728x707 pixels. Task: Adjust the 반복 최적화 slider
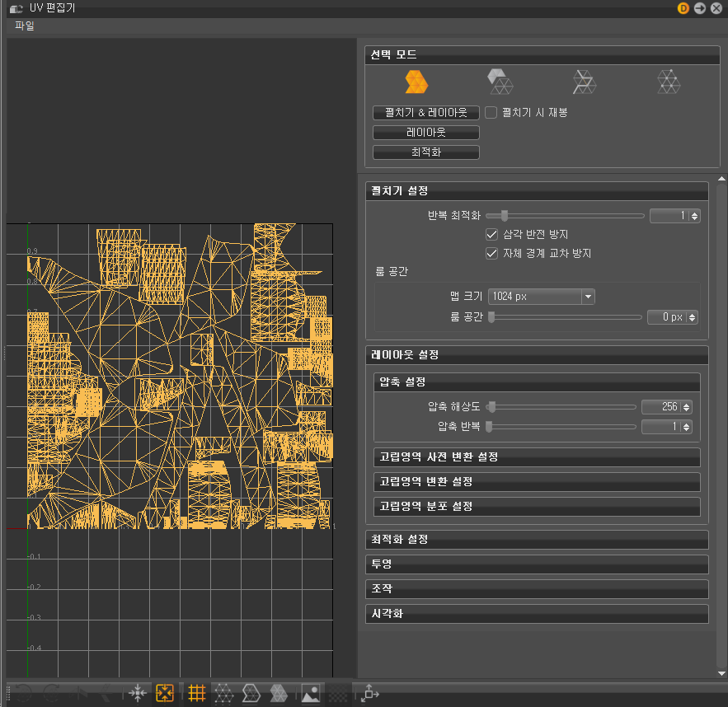tap(565, 215)
